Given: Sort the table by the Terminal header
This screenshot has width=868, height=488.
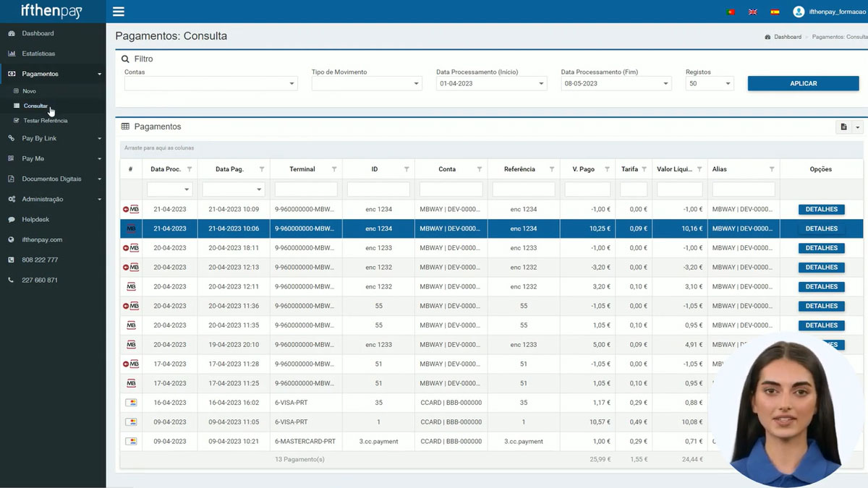Looking at the screenshot, I should 302,169.
